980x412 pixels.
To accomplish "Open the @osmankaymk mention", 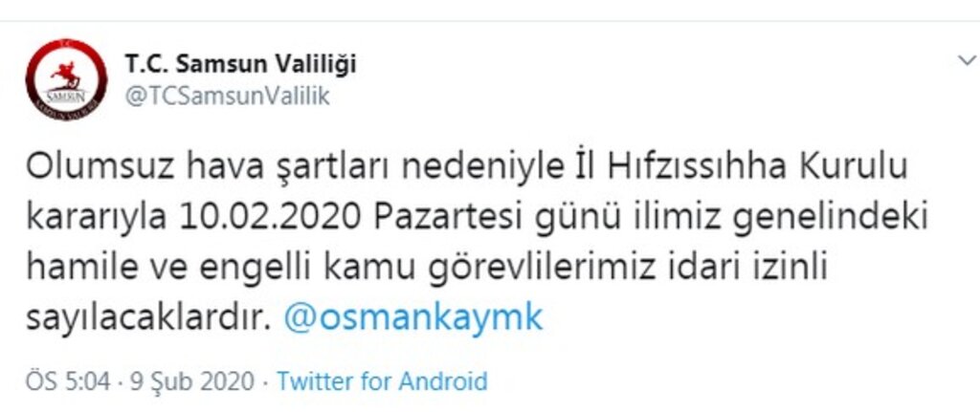I will click(413, 317).
